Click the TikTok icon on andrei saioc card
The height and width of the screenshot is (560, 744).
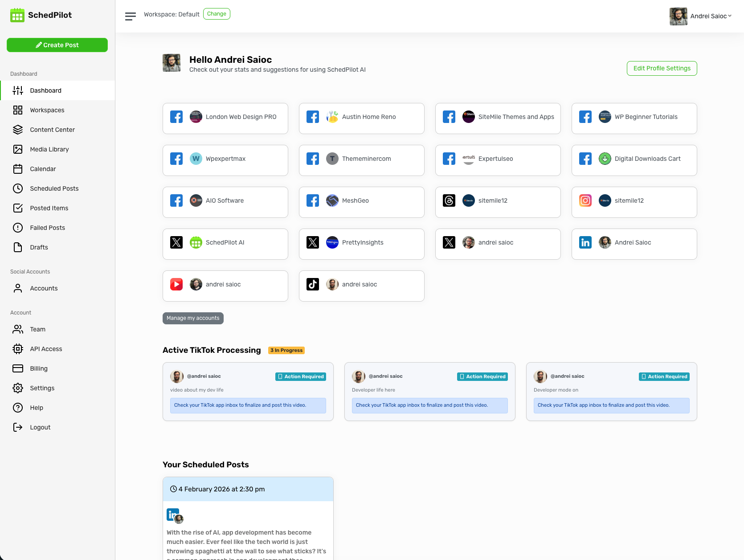coord(313,284)
